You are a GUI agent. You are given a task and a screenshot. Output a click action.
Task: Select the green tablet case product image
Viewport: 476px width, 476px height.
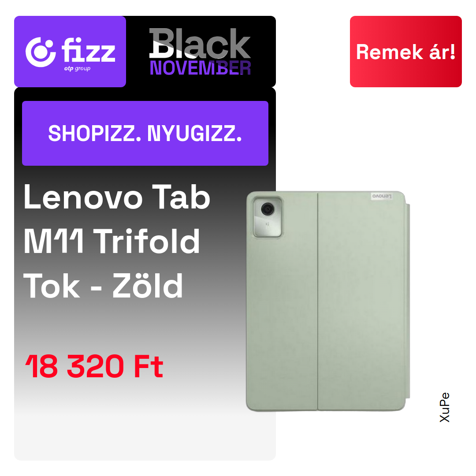click(328, 301)
